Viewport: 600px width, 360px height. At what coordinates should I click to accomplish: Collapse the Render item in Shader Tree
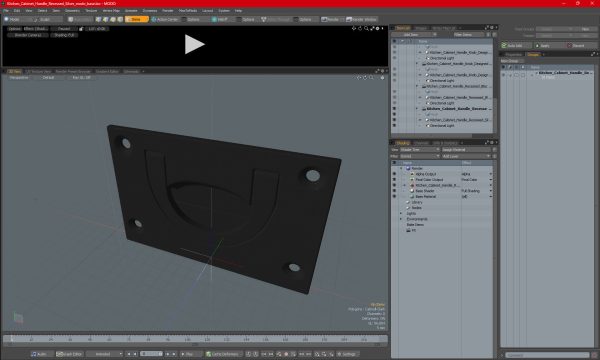(401, 168)
